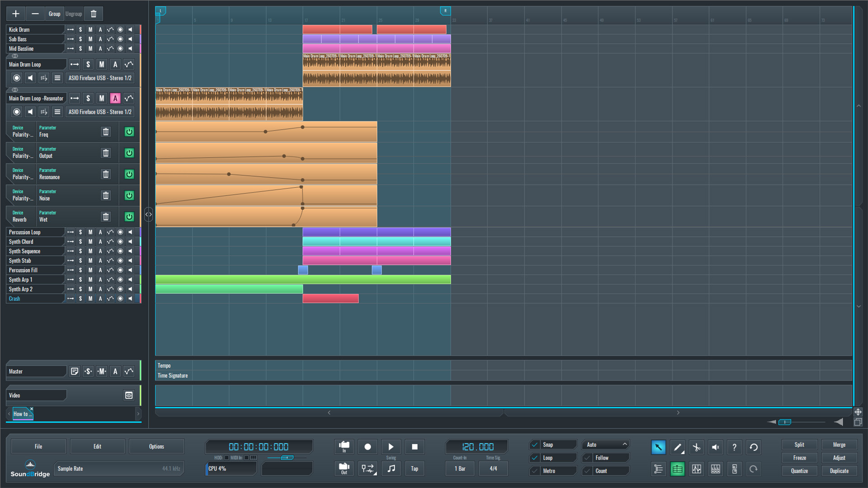Open the Edit menu
Image resolution: width=868 pixels, height=488 pixels.
click(x=97, y=446)
